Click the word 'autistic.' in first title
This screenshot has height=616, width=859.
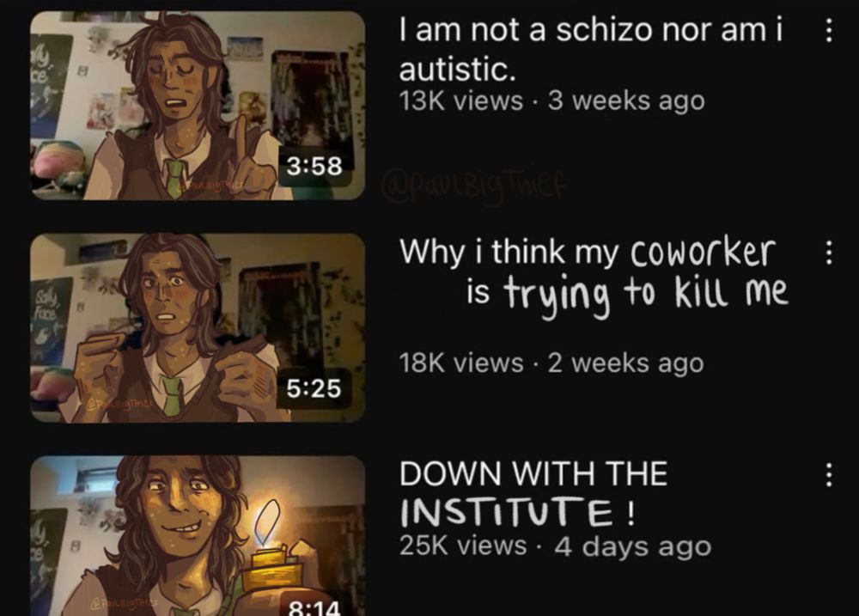click(458, 70)
